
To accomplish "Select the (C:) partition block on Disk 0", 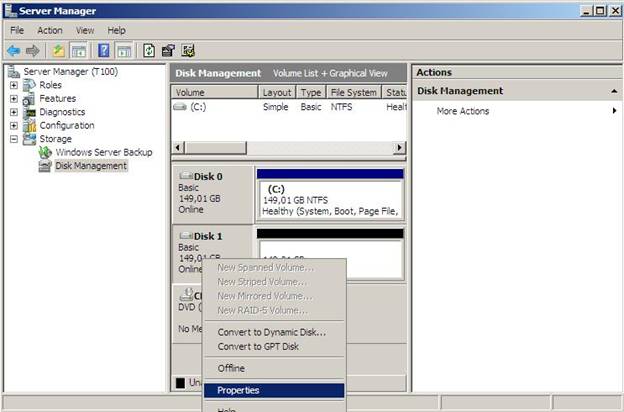I will 330,199.
